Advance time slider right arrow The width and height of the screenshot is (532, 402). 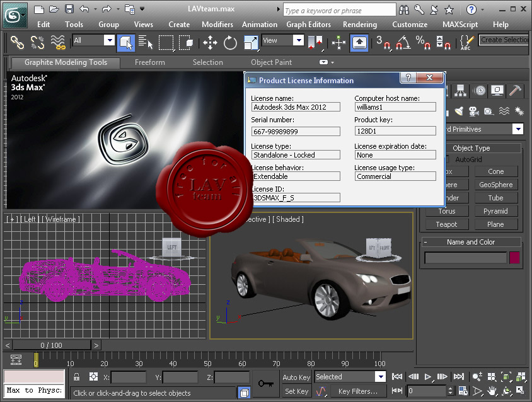click(96, 345)
